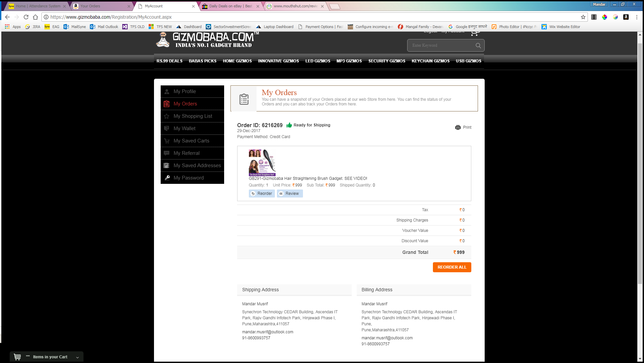Click into the Enter Keyword search field
Viewport: 644px width, 363px height.
pyautogui.click(x=441, y=46)
